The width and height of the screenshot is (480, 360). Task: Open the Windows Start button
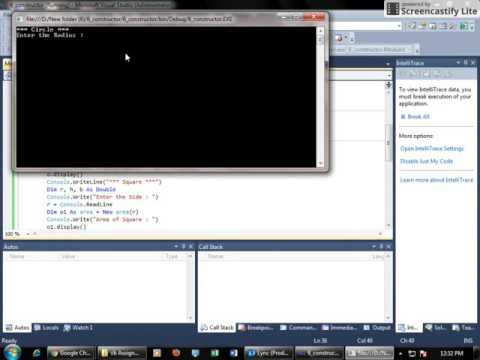click(x=12, y=353)
